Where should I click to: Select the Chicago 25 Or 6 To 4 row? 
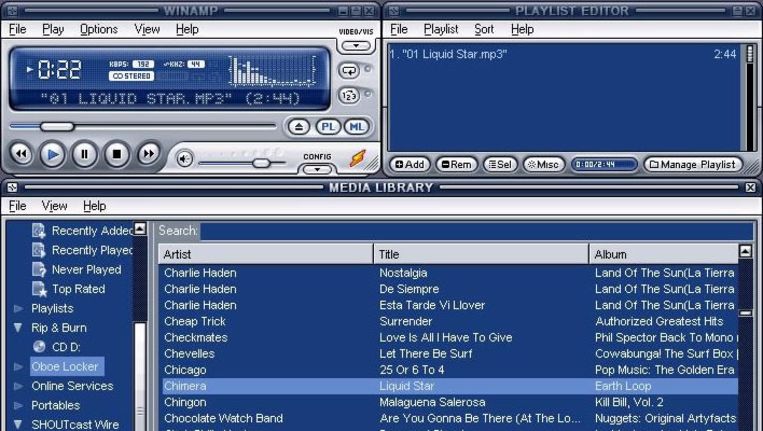pyautogui.click(x=450, y=370)
